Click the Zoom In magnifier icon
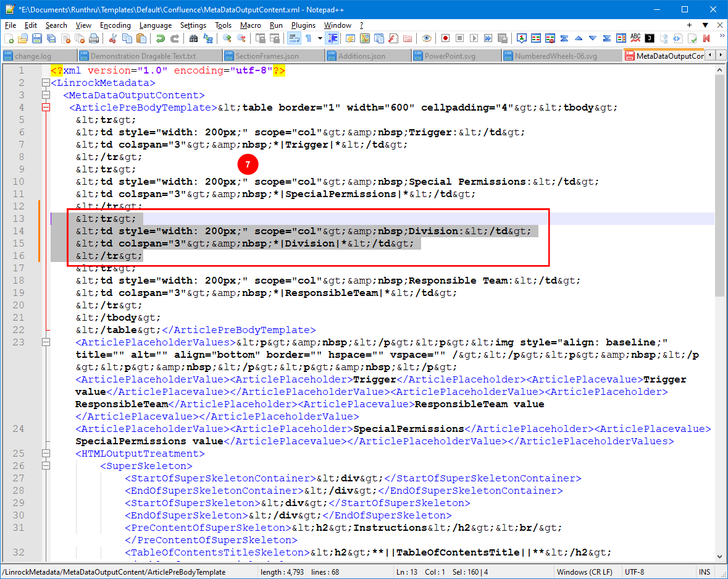Screen dimensions: 728x579 pos(227,38)
